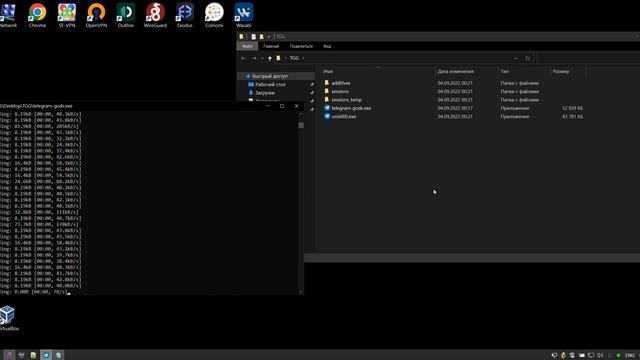Go up one folder level in Explorer
Image resolution: width=640 pixels, height=360 pixels.
click(x=269, y=58)
